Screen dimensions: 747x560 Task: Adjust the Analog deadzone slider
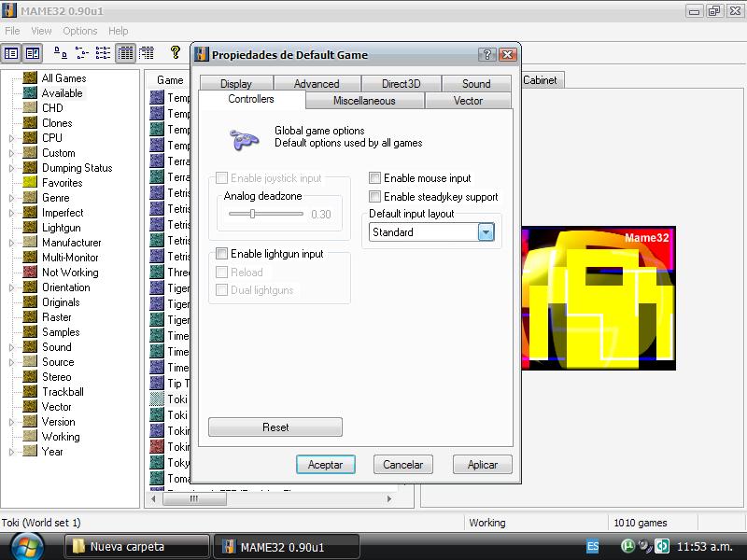(x=252, y=214)
